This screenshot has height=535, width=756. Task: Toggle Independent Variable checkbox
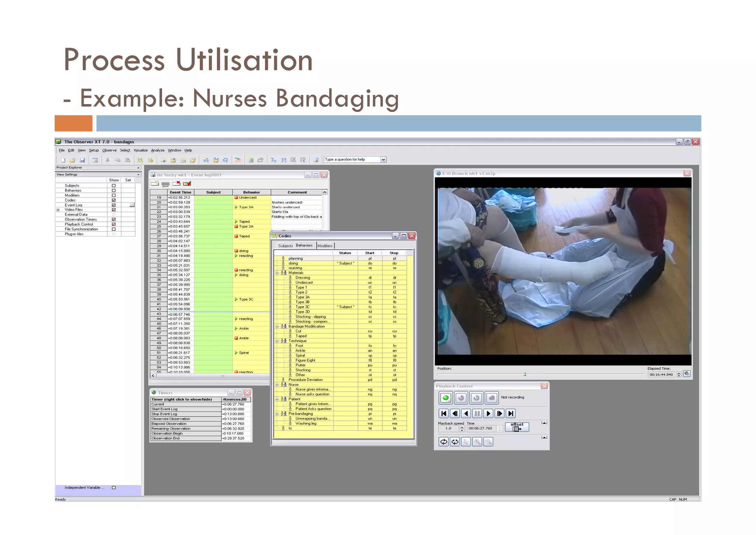(114, 487)
